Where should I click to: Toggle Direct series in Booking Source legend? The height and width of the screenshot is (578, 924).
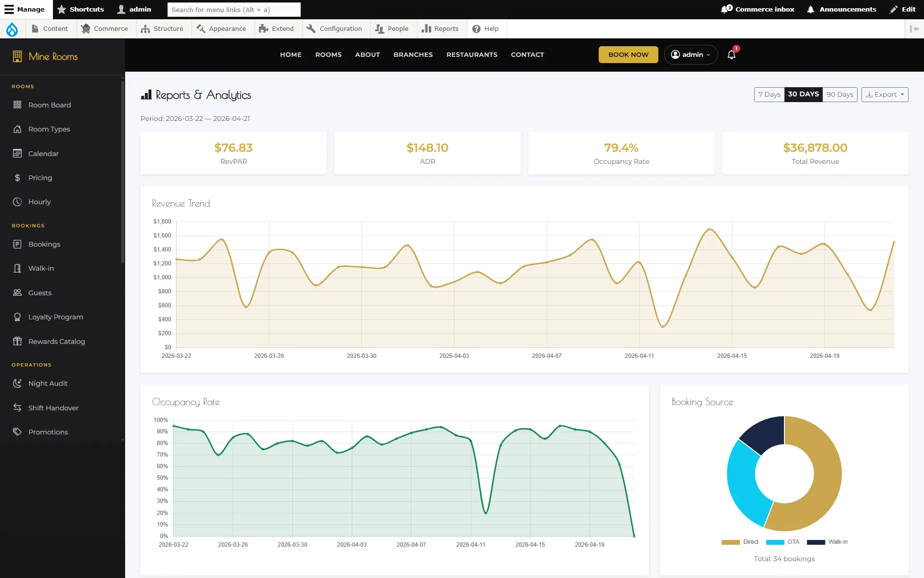(x=740, y=542)
